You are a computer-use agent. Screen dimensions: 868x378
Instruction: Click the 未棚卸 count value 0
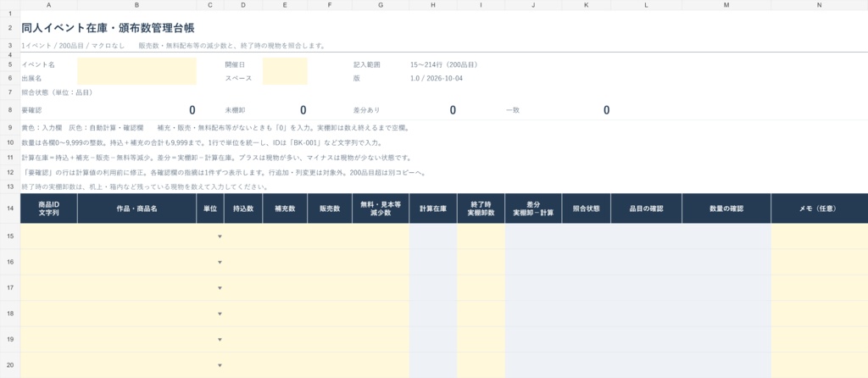pyautogui.click(x=303, y=110)
